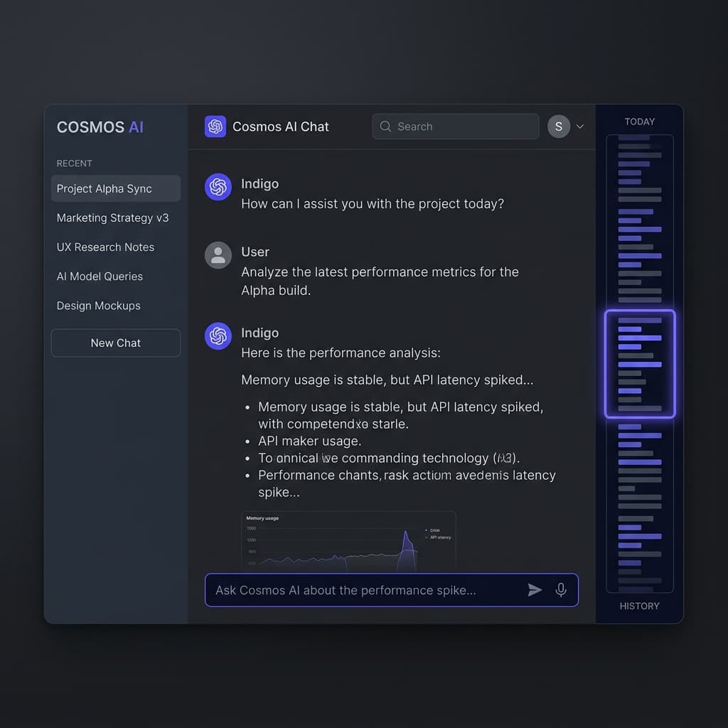
Task: Click Indigo avatar beside performance analysis reply
Action: coord(218,336)
